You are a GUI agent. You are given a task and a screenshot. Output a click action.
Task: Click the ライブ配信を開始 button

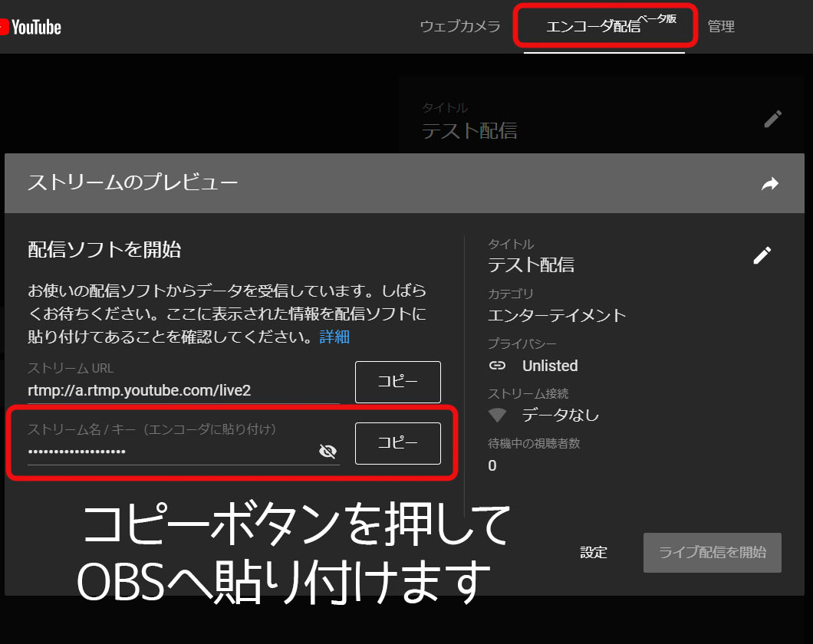click(x=712, y=552)
